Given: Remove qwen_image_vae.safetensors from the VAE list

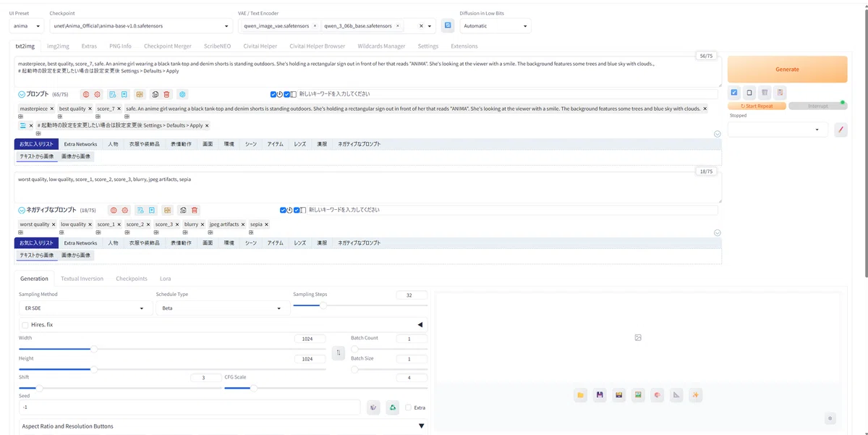Looking at the screenshot, I should coord(315,26).
